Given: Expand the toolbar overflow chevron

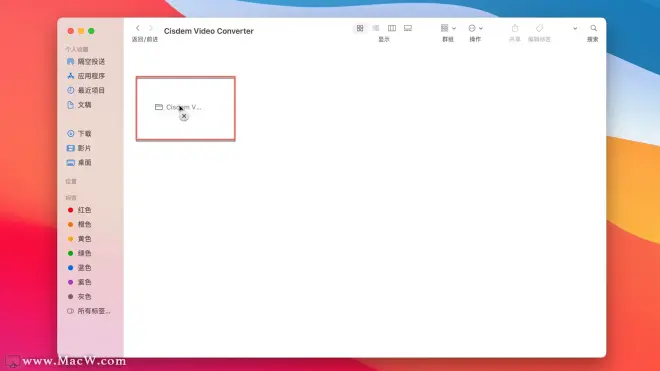Looking at the screenshot, I should point(575,28).
